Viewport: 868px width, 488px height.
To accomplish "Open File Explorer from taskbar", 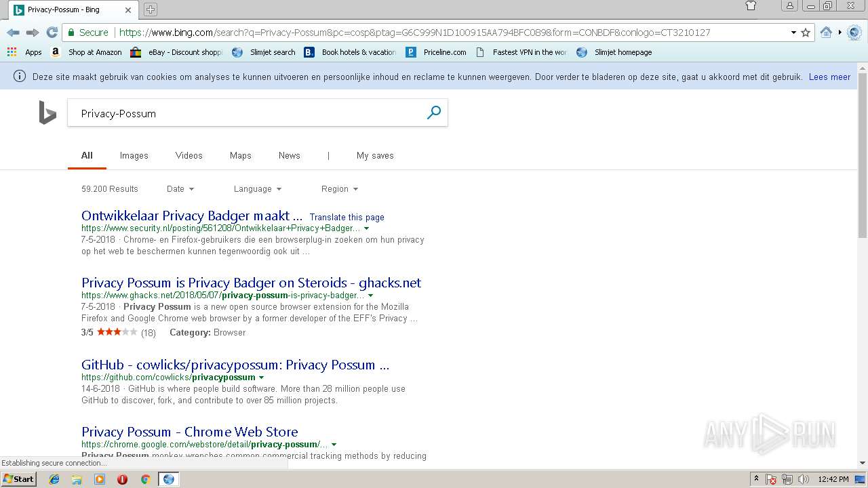I will (x=77, y=479).
